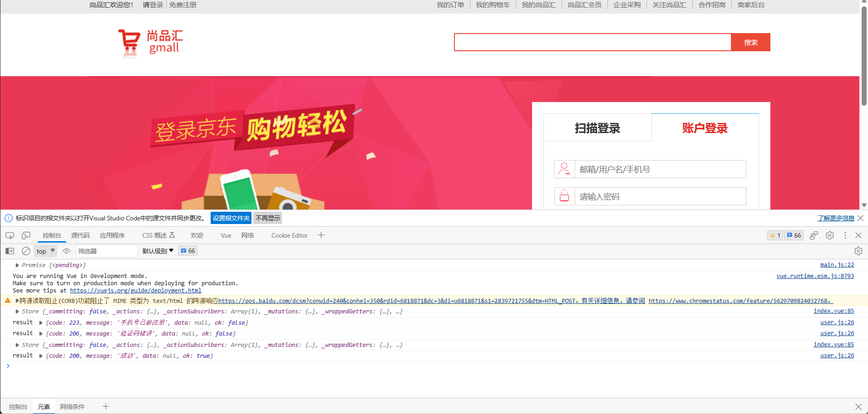
Task: Select the inspect element tool icon
Action: (10, 235)
